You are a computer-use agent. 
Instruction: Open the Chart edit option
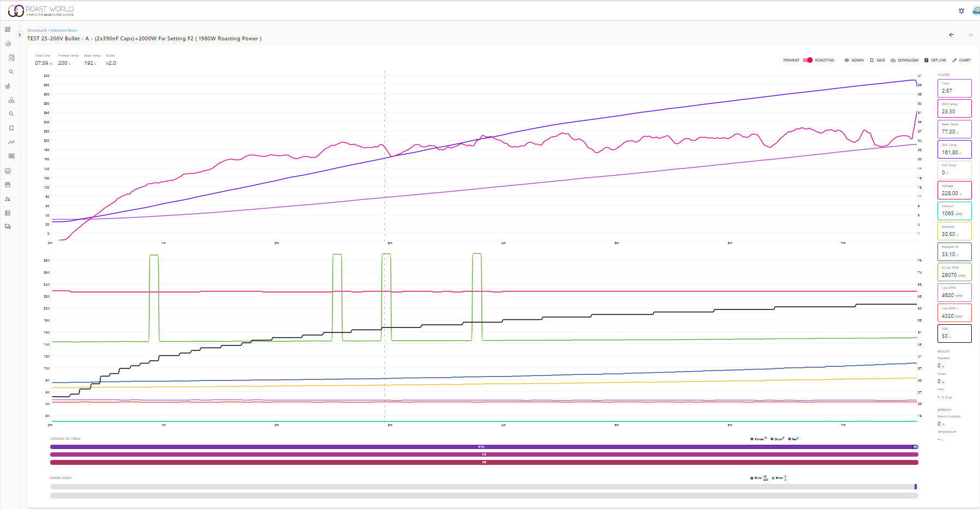(961, 60)
